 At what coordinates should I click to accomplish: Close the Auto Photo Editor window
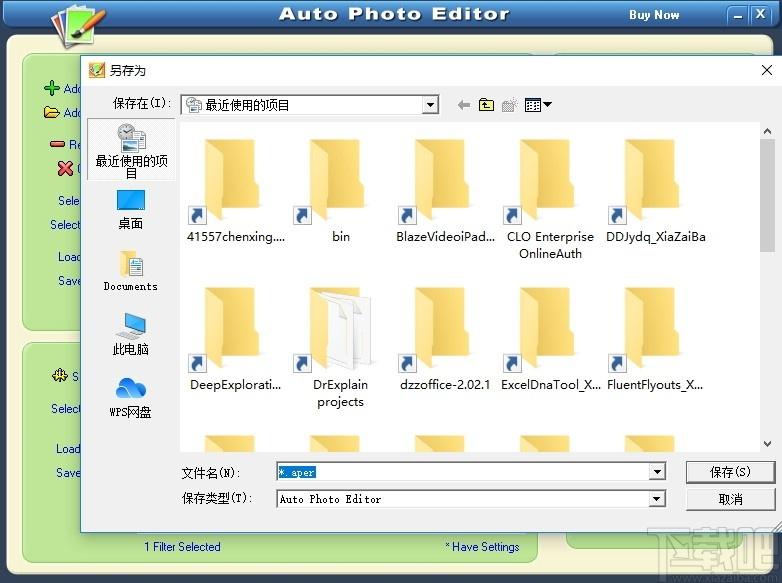click(760, 14)
